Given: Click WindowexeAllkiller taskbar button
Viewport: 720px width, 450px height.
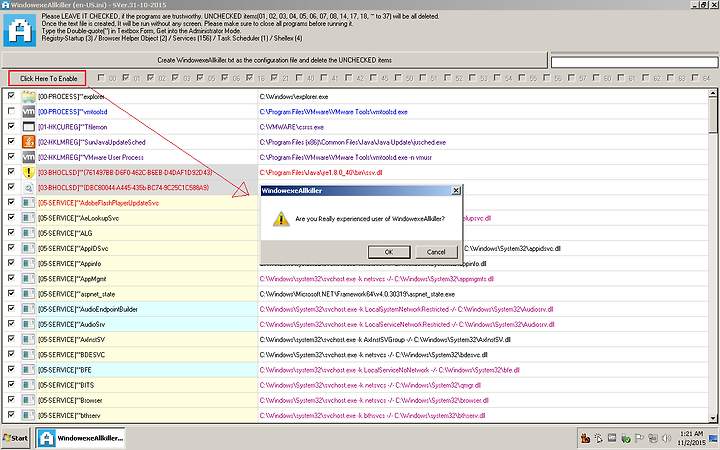Looking at the screenshot, I should coord(81,438).
